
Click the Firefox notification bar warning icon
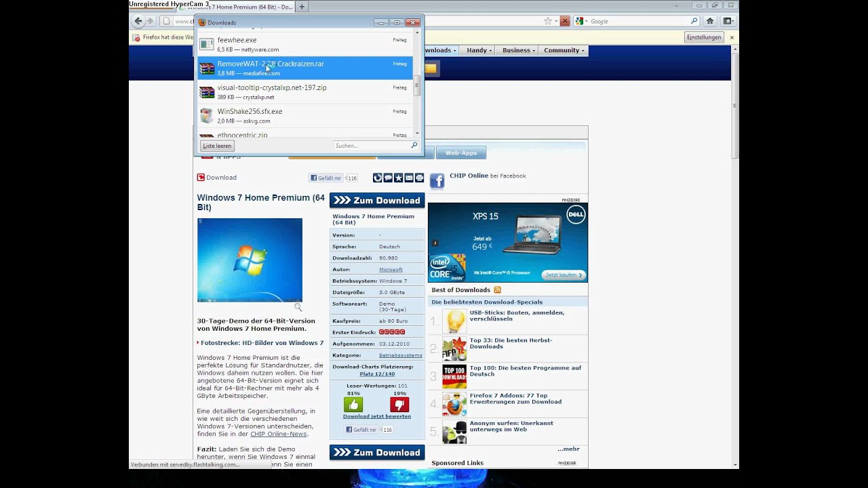(136, 37)
